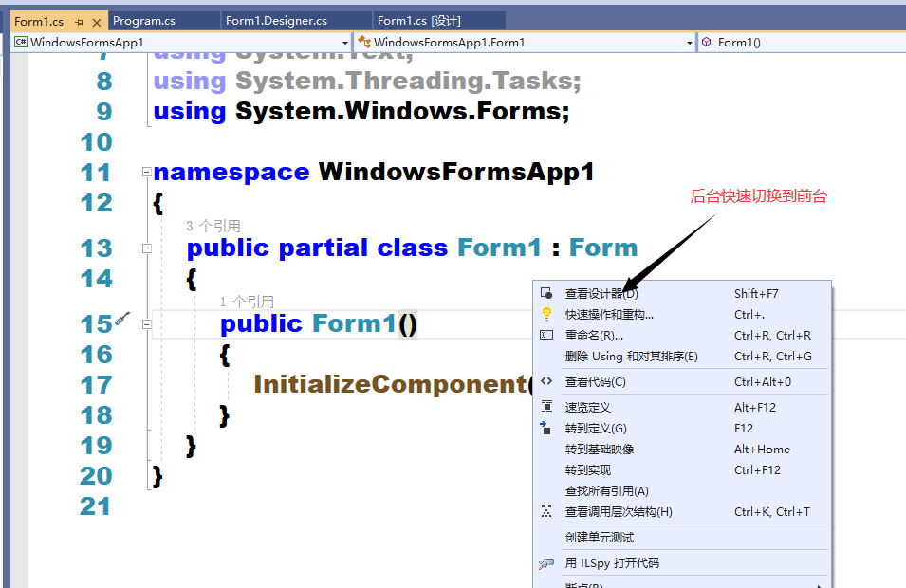Click namespace name WindowsFormsApp1 on line 11
The image size is (906, 588).
point(456,172)
